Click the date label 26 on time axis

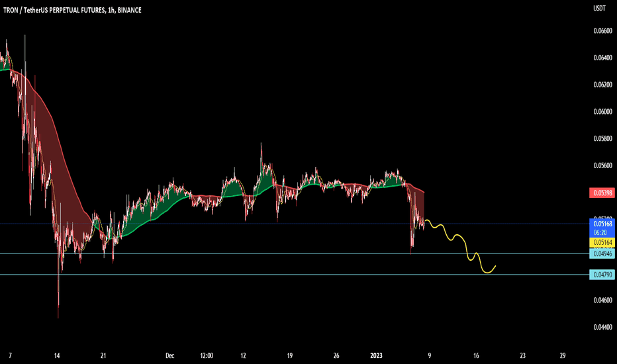pos(336,356)
